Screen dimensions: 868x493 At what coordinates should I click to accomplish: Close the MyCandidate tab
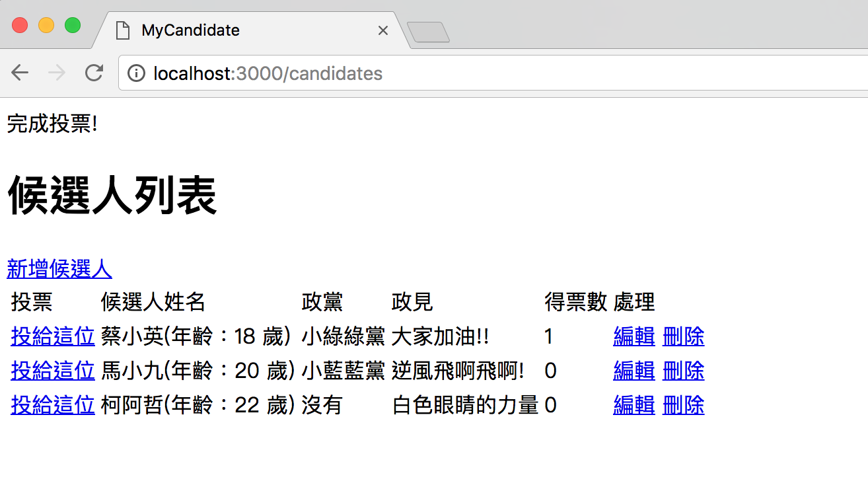coord(382,30)
